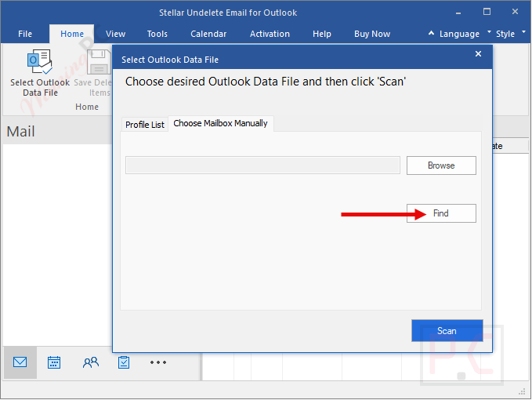This screenshot has width=532, height=400.
Task: Click the Select Outlook Data File icon
Action: click(x=40, y=61)
